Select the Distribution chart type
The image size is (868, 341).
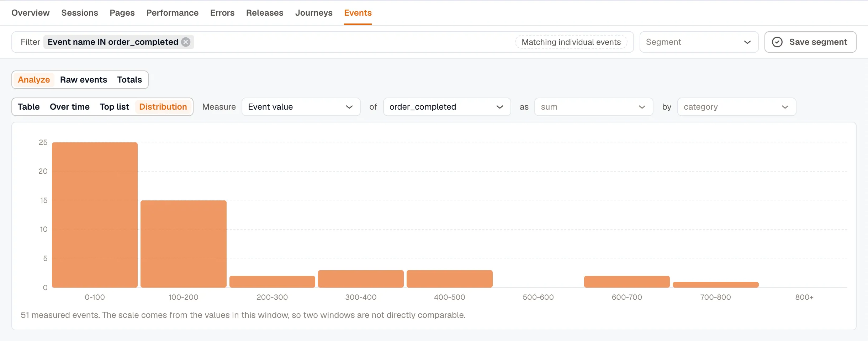click(163, 107)
